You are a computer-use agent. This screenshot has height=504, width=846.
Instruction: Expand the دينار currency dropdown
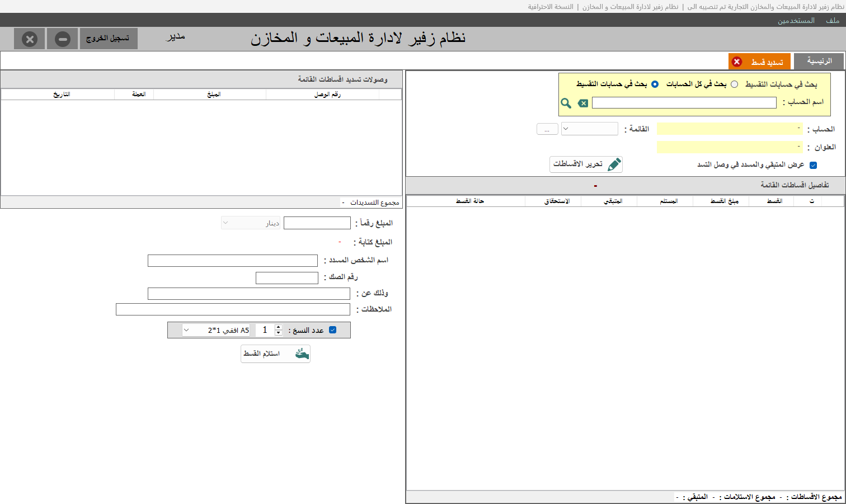point(251,223)
